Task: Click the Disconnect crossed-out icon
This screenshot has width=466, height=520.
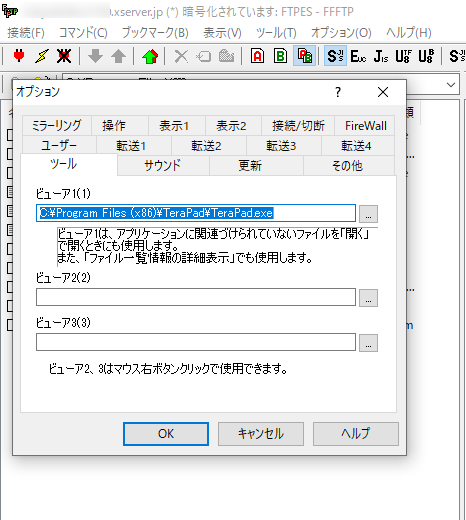Action: (64, 56)
